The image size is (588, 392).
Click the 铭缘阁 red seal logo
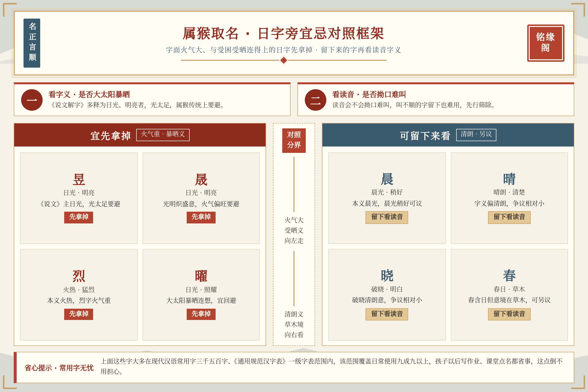pos(546,43)
